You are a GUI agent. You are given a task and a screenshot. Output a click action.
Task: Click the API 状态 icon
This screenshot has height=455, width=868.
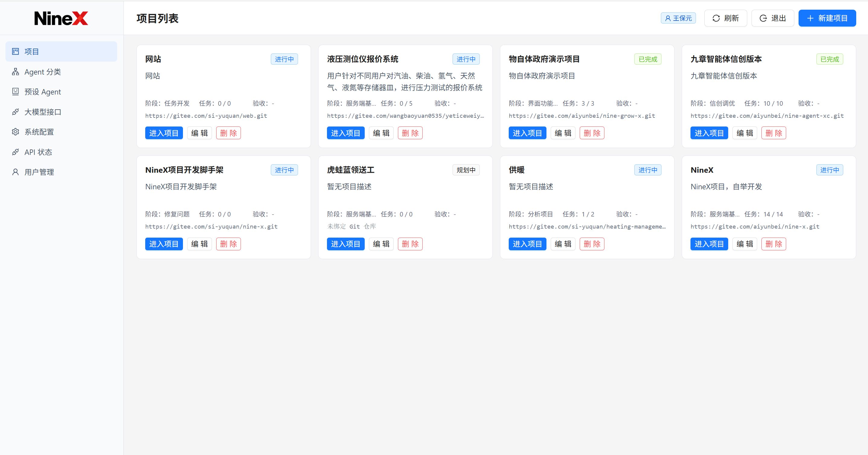[x=15, y=152]
